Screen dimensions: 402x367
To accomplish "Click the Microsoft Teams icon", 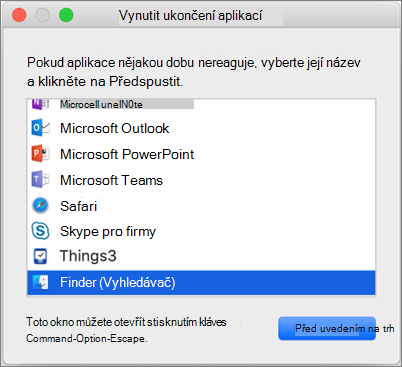I will [x=40, y=180].
